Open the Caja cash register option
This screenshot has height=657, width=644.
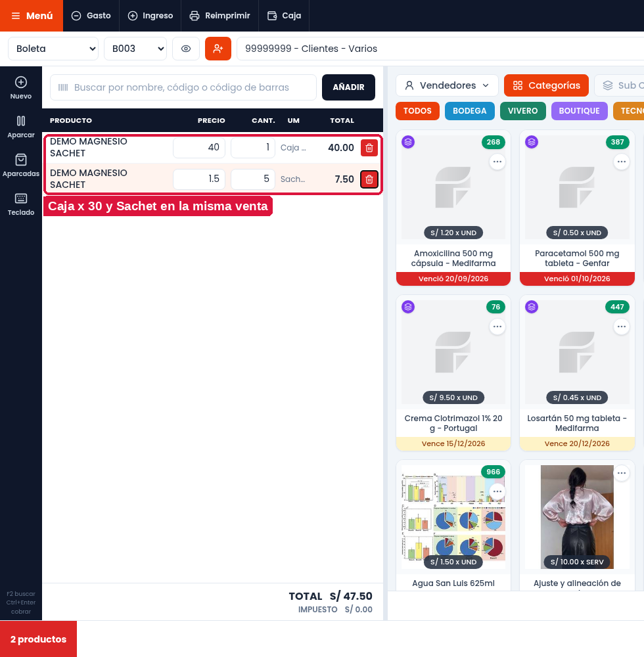pyautogui.click(x=284, y=16)
